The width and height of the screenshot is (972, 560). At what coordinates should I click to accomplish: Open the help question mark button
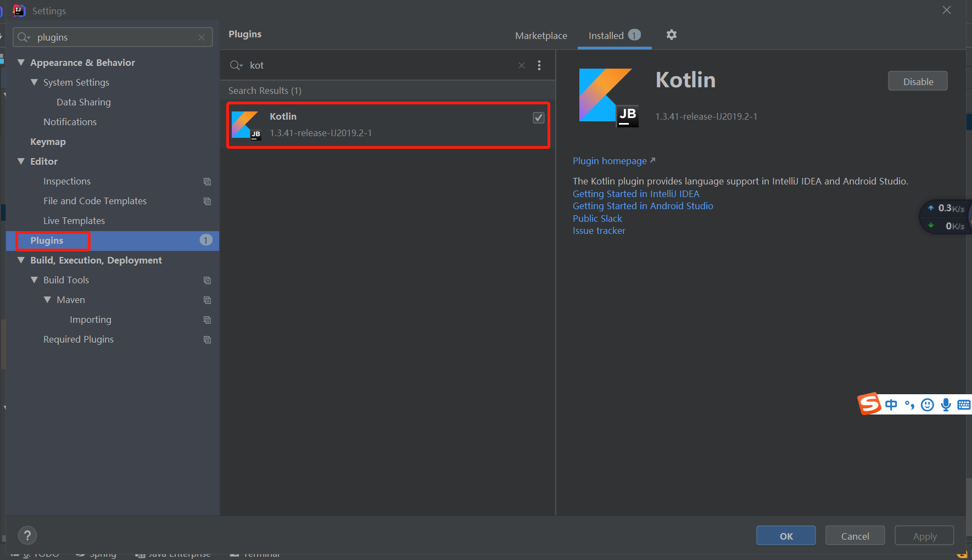point(27,535)
